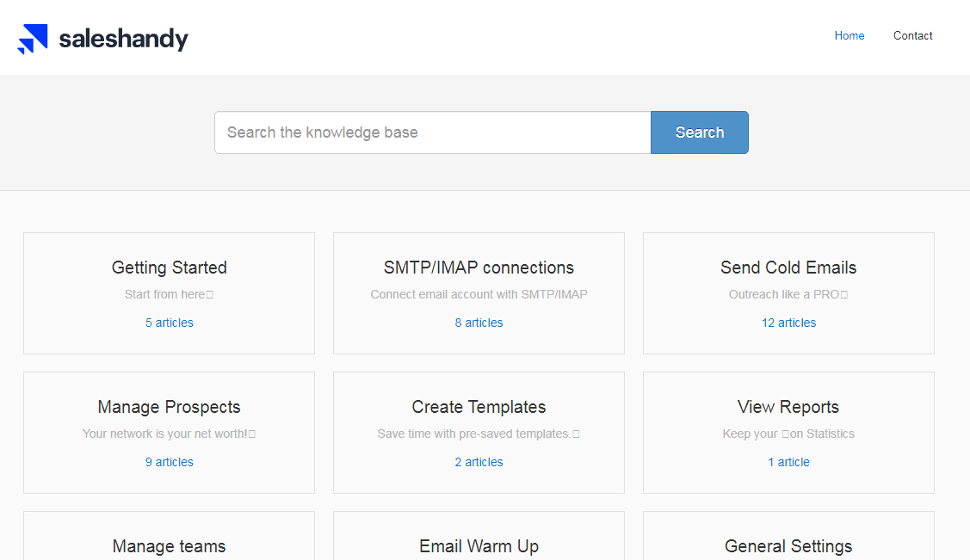Open the Email Warm Up category
970x560 pixels.
tap(479, 546)
